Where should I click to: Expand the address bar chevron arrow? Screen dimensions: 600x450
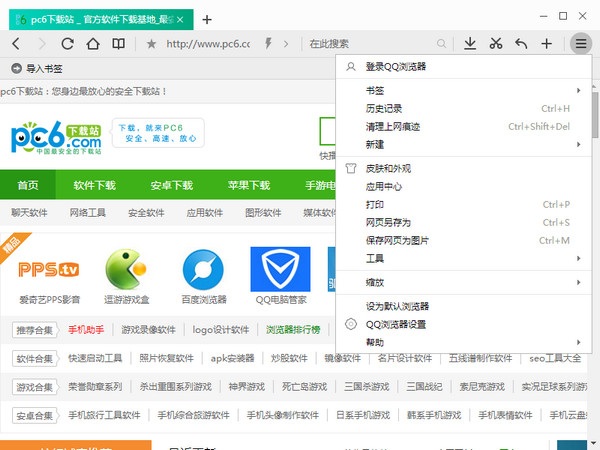286,44
